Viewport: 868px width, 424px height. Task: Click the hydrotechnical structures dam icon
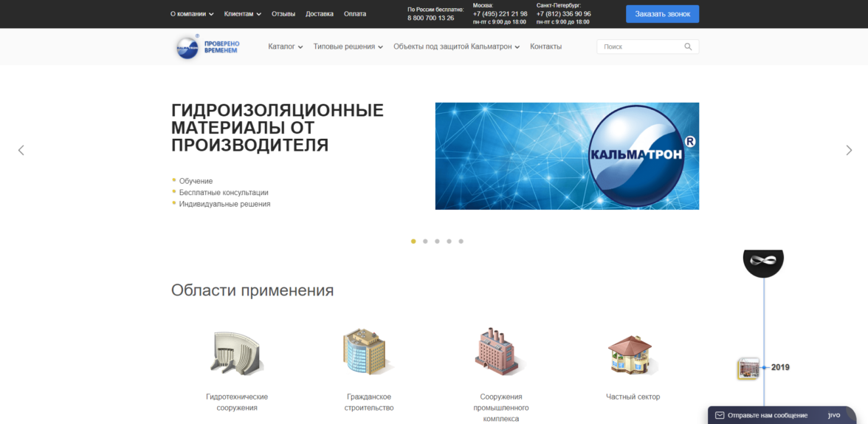tap(237, 352)
